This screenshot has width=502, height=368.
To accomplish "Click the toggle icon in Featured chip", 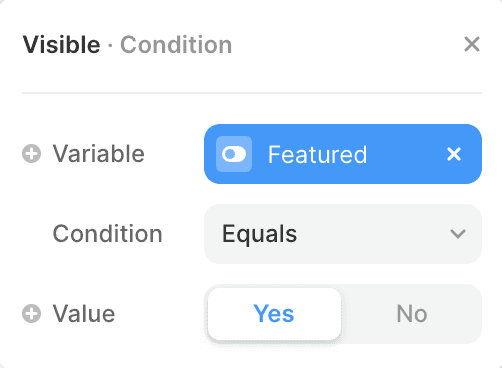I will (234, 154).
